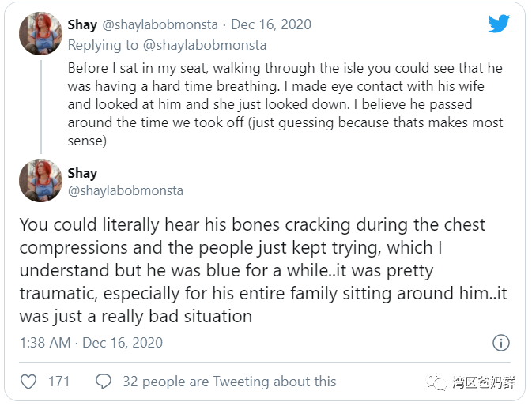This screenshot has width=532, height=406.
Task: Click the WeChat watermark icon
Action: (437, 382)
